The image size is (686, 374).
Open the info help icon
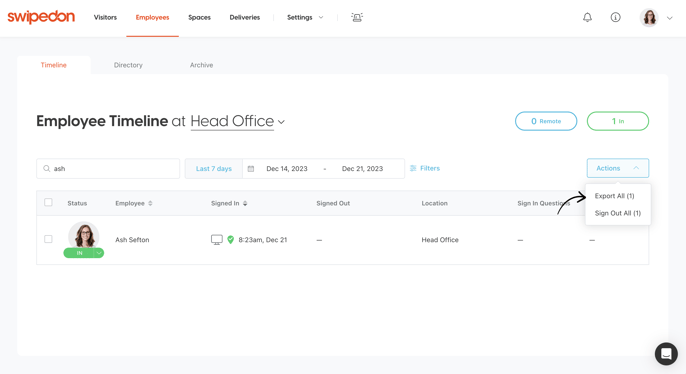[x=615, y=17]
